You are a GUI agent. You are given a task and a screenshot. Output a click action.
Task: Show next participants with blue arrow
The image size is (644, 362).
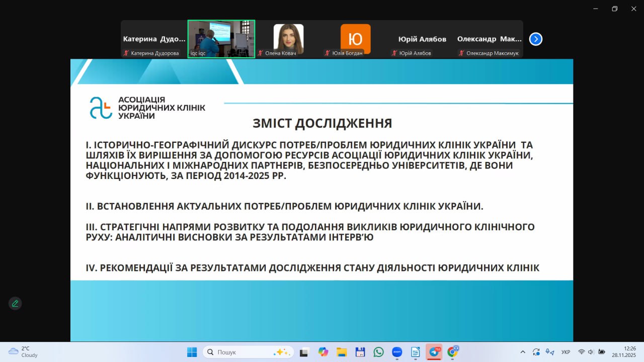click(x=536, y=39)
